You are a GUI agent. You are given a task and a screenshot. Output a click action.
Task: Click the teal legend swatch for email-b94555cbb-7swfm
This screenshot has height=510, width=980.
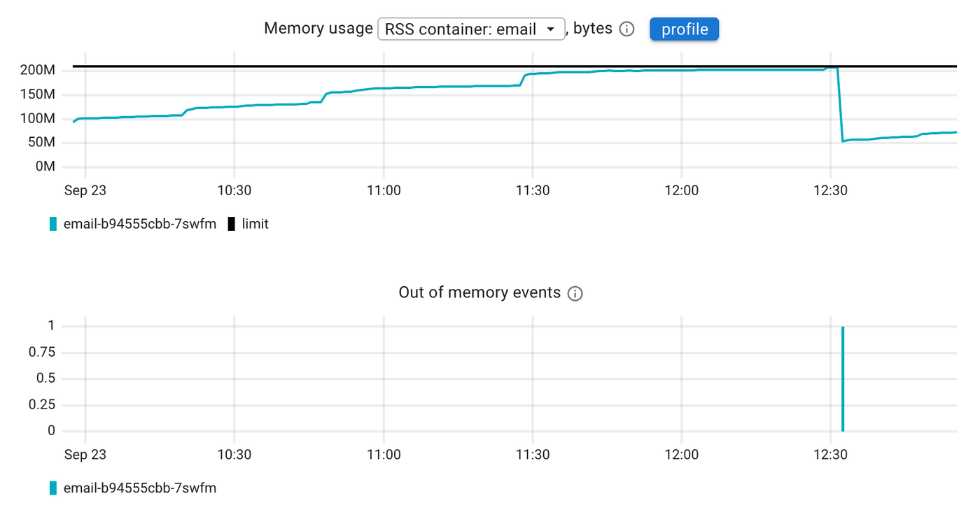click(52, 223)
